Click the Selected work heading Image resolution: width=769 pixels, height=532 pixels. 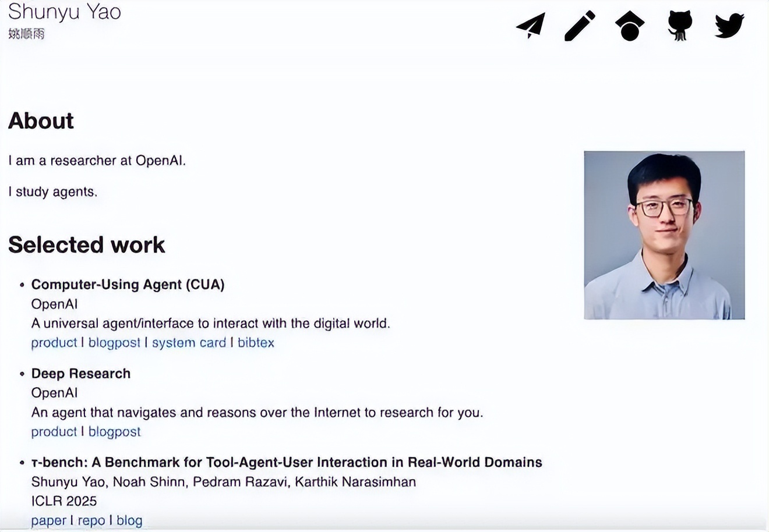coord(87,245)
